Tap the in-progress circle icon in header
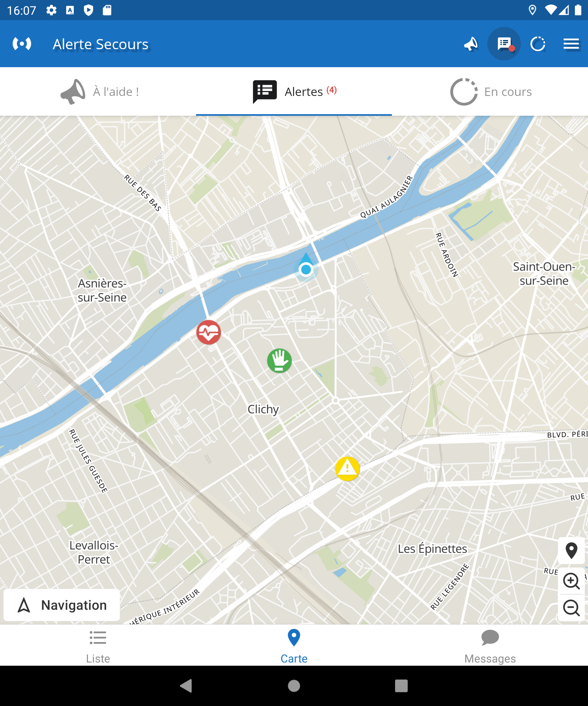 coord(538,44)
